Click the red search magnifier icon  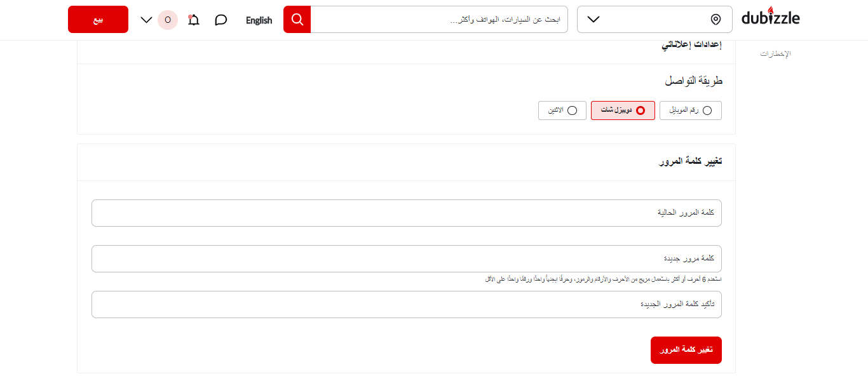297,19
